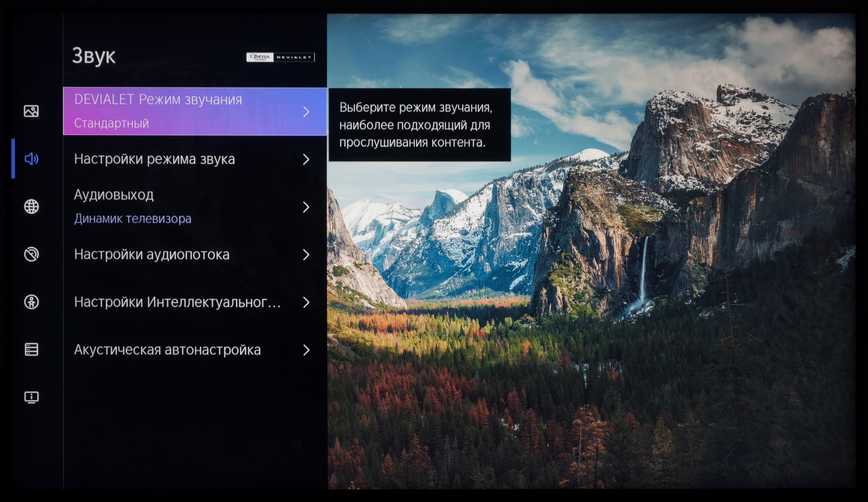Screen dimensions: 868x502
Task: Open the Network globe icon
Action: pos(31,207)
